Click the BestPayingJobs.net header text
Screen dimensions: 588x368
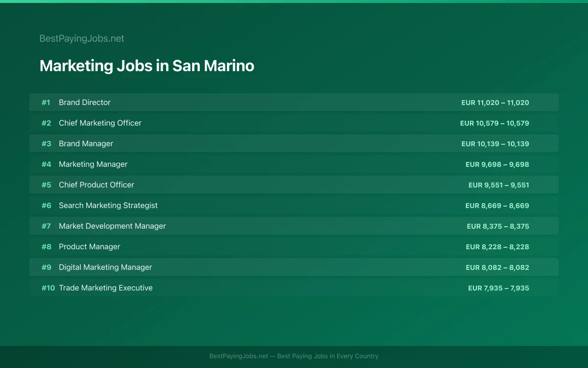(82, 38)
